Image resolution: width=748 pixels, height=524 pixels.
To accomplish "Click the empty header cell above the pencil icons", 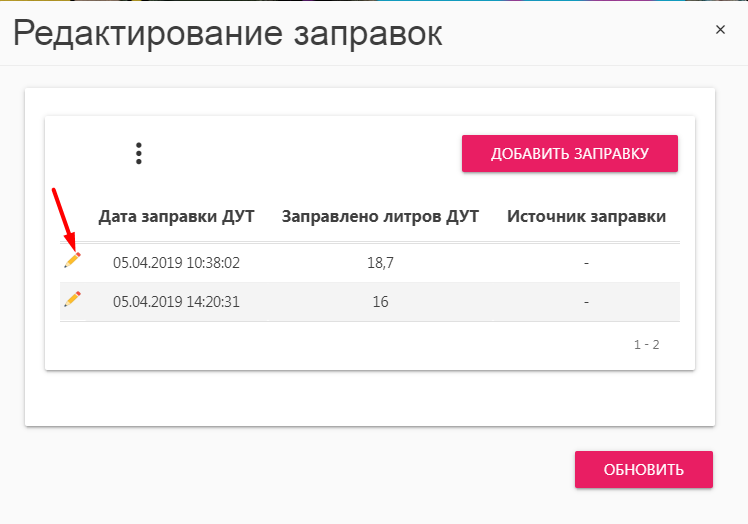I will click(73, 216).
